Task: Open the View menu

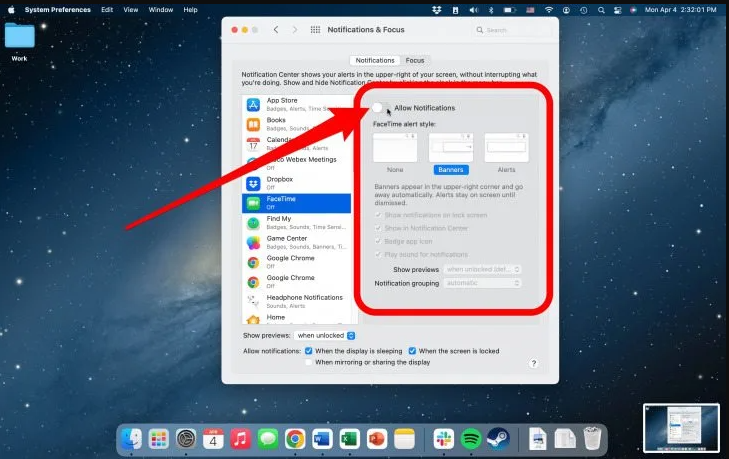Action: click(x=131, y=9)
